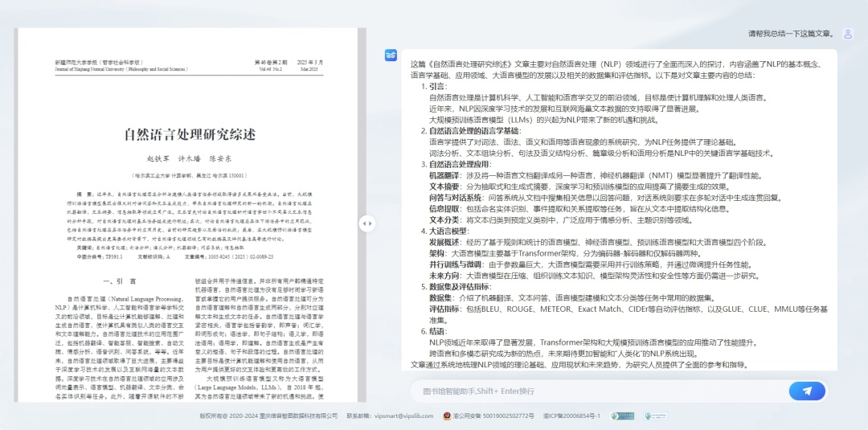The image size is (868, 430).
Task: Click the user message 请帮我总结一下这篇文章
Action: [x=790, y=34]
